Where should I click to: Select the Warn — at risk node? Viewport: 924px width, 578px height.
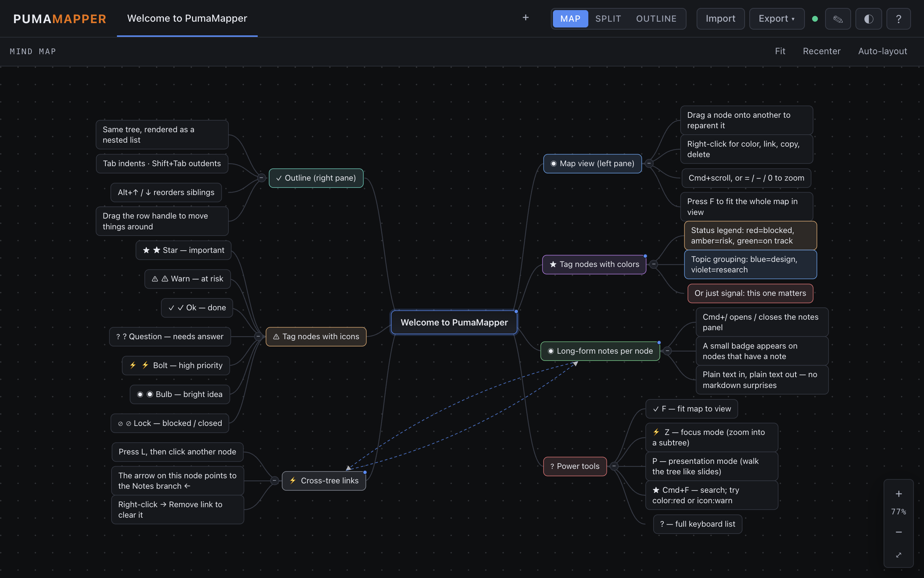pyautogui.click(x=187, y=279)
